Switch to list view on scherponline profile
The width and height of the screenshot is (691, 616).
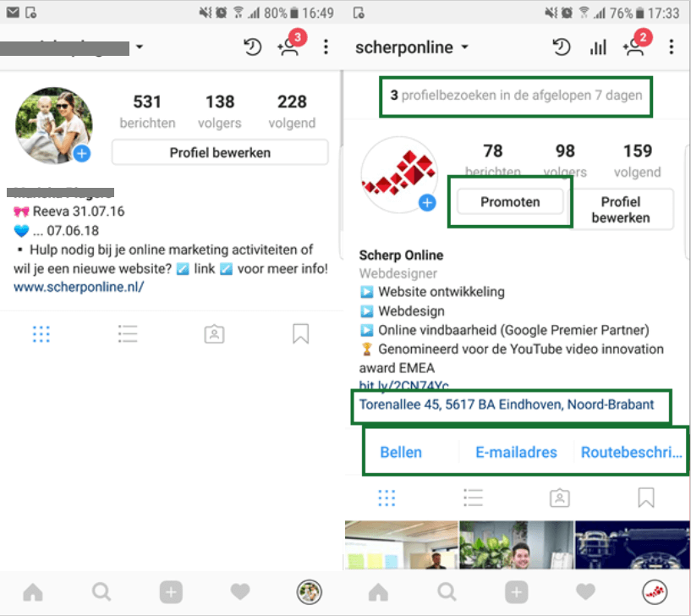pyautogui.click(x=474, y=498)
